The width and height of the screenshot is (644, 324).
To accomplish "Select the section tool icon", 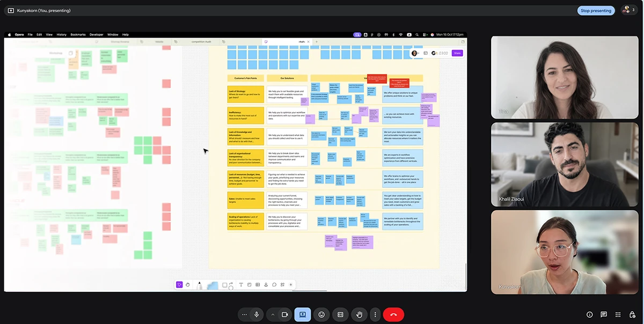I will click(249, 285).
